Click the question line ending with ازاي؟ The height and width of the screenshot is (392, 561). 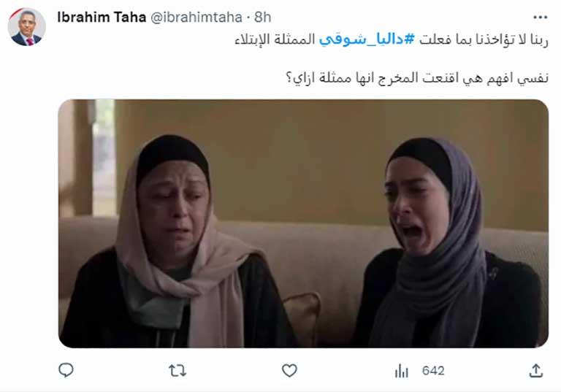[417, 77]
